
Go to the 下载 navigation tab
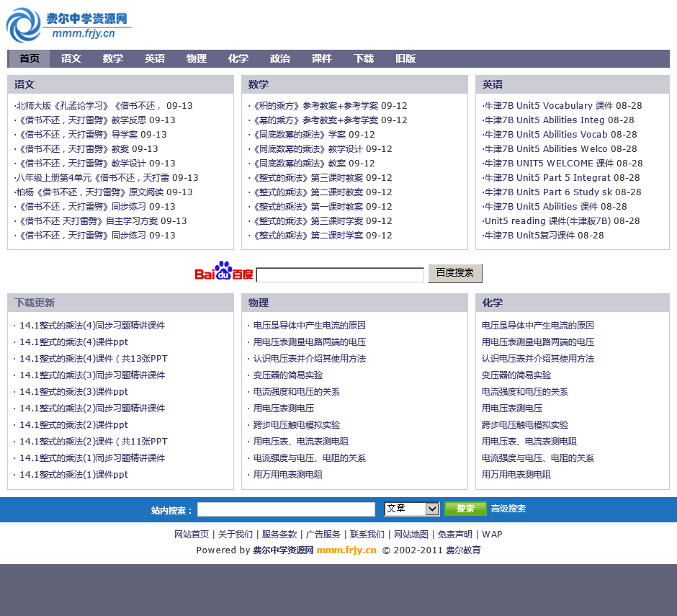pos(364,59)
